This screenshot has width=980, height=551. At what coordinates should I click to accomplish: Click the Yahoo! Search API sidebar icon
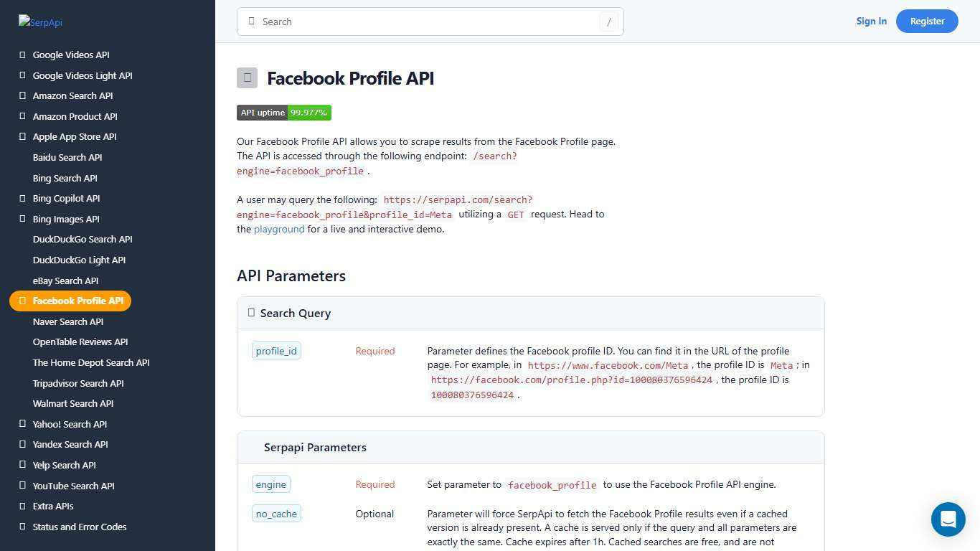pos(22,424)
